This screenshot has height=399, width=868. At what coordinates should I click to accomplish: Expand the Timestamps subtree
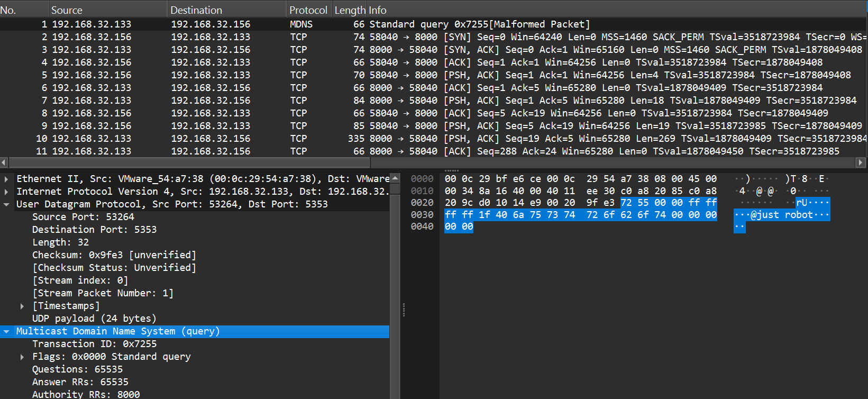click(x=22, y=306)
